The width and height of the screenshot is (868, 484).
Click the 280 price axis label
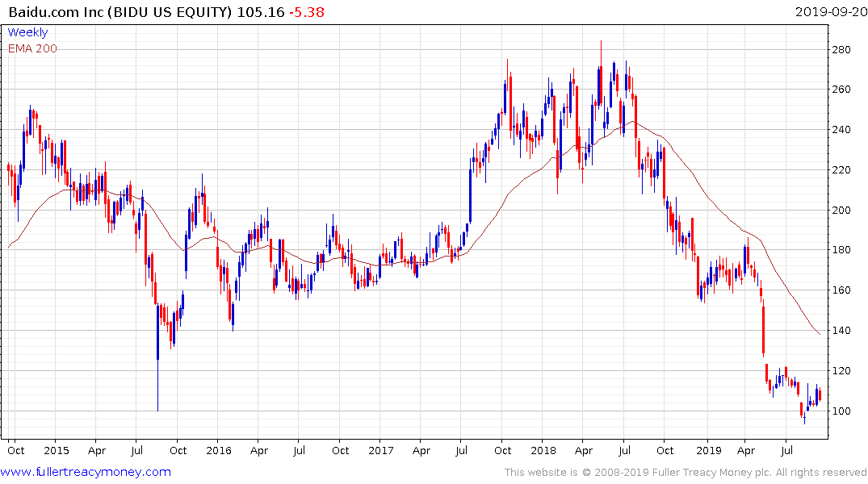[841, 50]
